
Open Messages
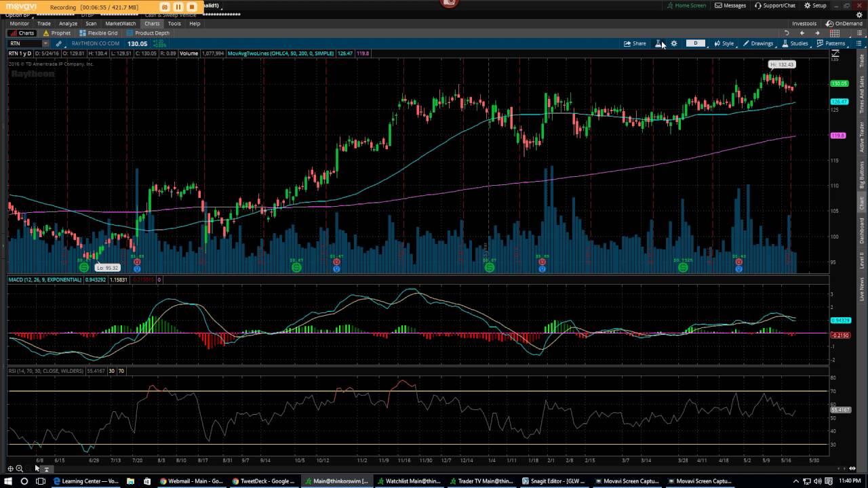pyautogui.click(x=730, y=5)
